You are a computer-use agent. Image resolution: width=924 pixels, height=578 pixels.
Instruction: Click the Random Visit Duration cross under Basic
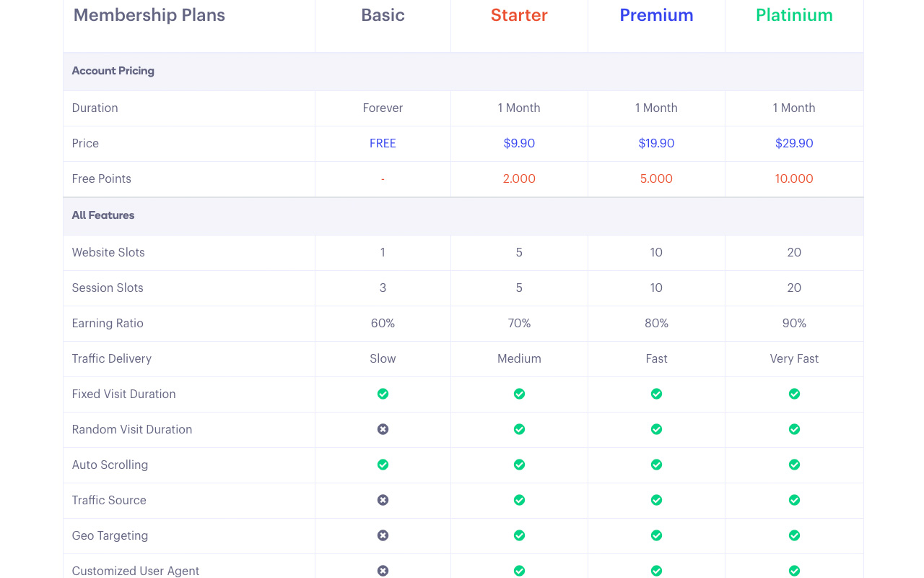tap(383, 429)
